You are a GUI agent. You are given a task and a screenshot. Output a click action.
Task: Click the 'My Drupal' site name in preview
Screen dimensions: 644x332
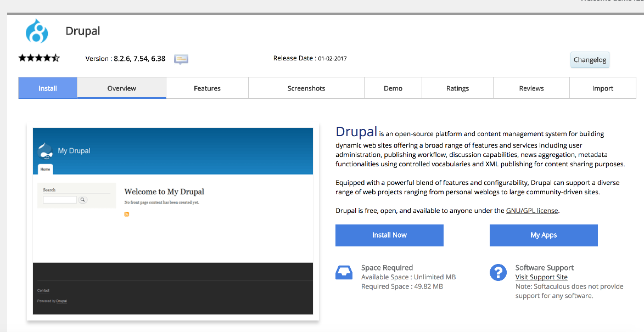(74, 150)
